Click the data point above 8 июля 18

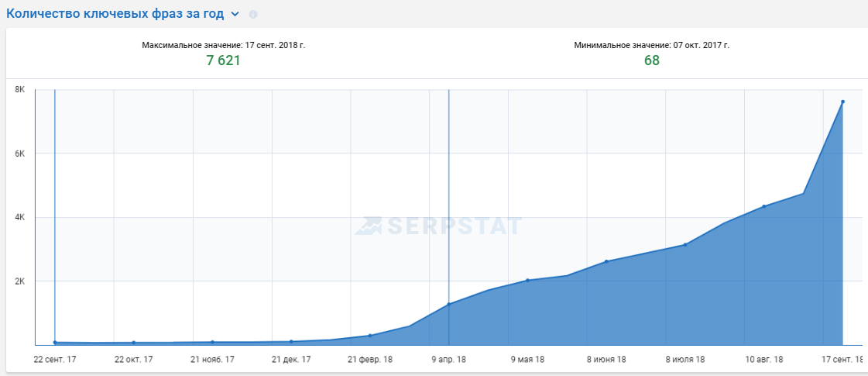tap(685, 245)
